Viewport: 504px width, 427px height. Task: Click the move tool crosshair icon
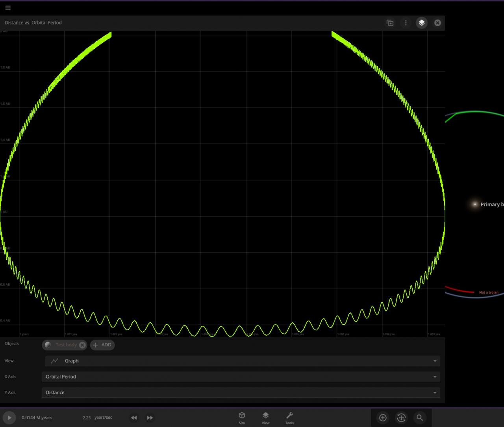(x=401, y=418)
